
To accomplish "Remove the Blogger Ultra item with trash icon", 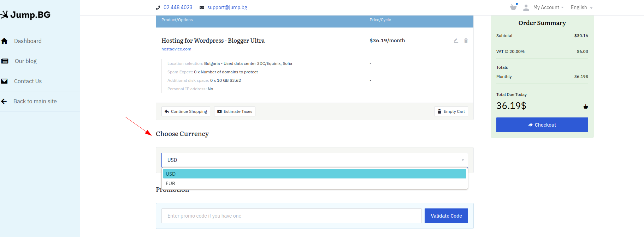I will point(466,41).
